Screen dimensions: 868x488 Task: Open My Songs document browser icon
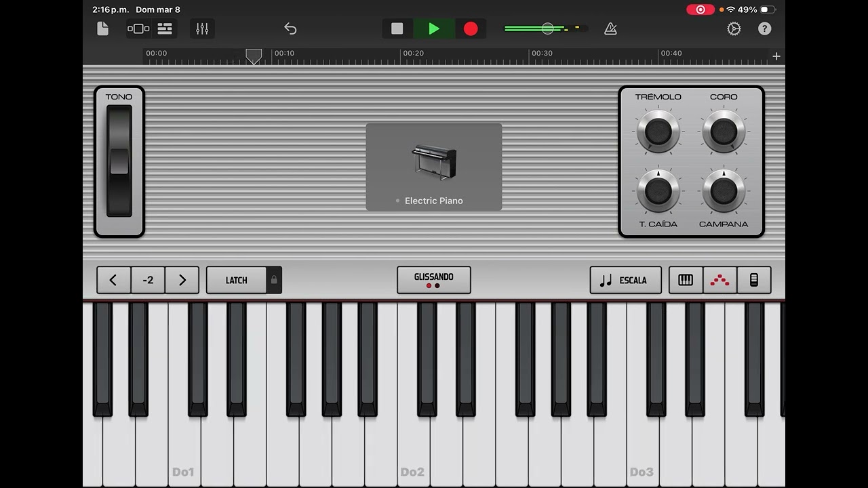click(x=102, y=28)
